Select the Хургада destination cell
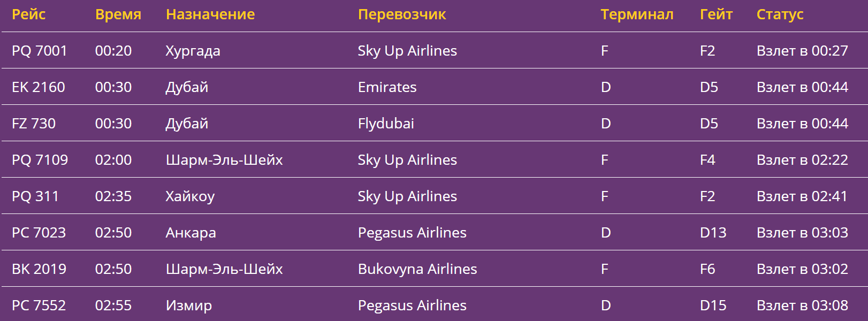 coord(193,51)
